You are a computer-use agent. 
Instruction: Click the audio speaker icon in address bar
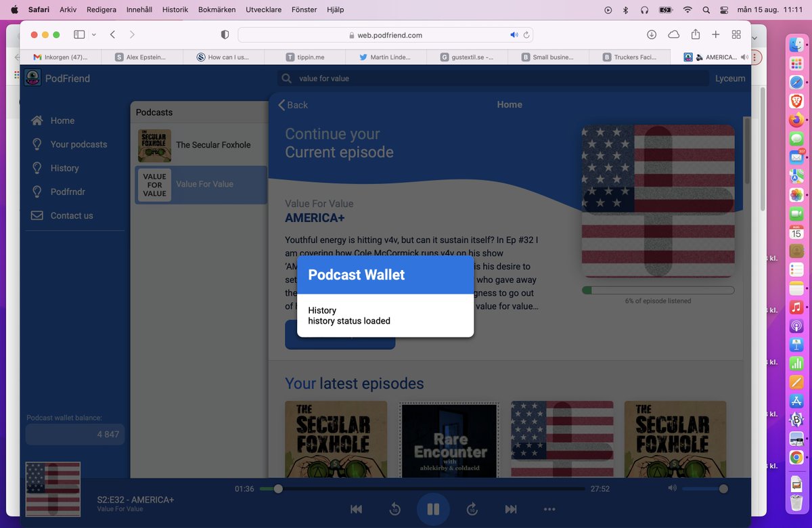[x=514, y=35]
